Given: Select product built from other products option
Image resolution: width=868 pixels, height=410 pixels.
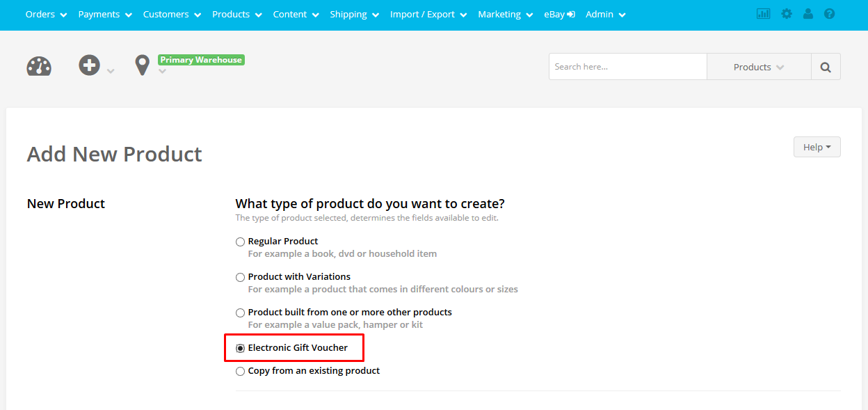Looking at the screenshot, I should coord(240,313).
